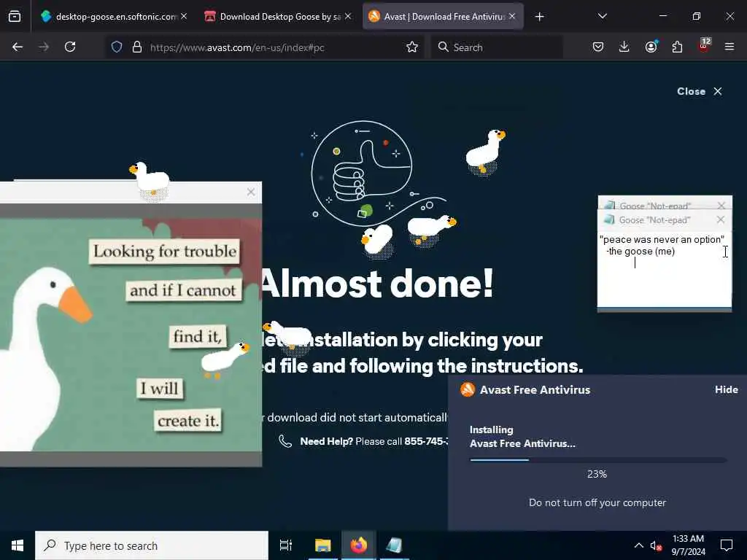
Task: Hide the Avast Free Antivirus installer panel
Action: click(726, 389)
